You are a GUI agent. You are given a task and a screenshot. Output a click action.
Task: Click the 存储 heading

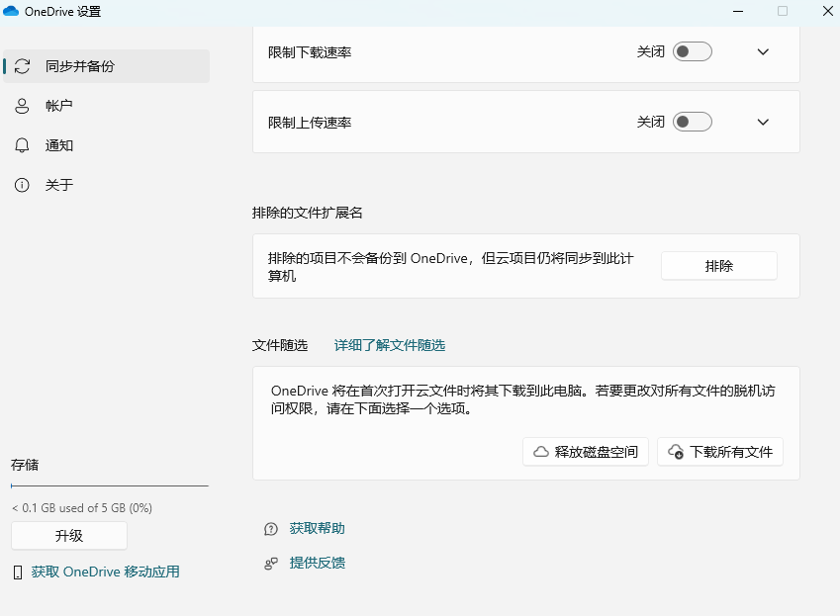25,465
